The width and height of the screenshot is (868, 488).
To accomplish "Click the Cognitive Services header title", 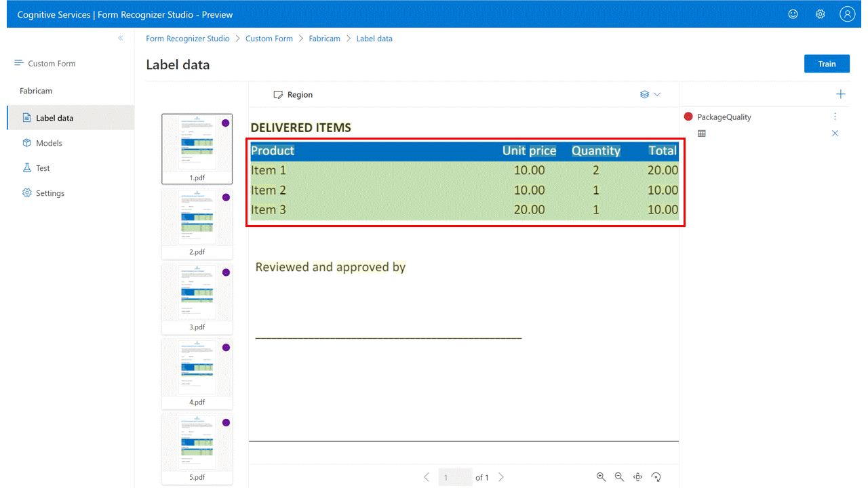I will point(125,14).
